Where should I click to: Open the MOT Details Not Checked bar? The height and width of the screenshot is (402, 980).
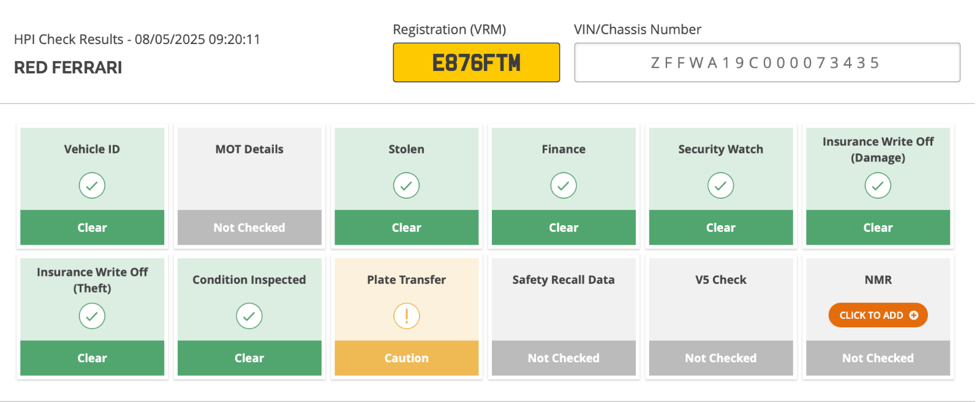tap(249, 228)
